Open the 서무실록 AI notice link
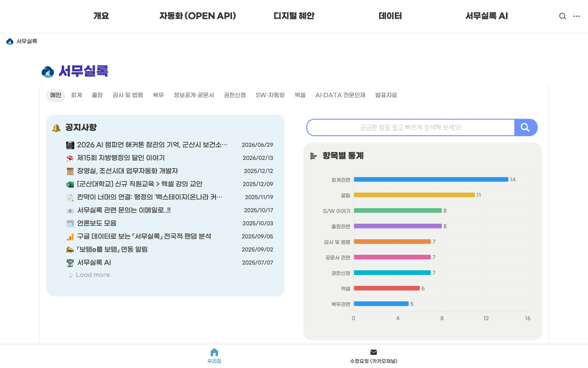The image size is (588, 368). (94, 263)
